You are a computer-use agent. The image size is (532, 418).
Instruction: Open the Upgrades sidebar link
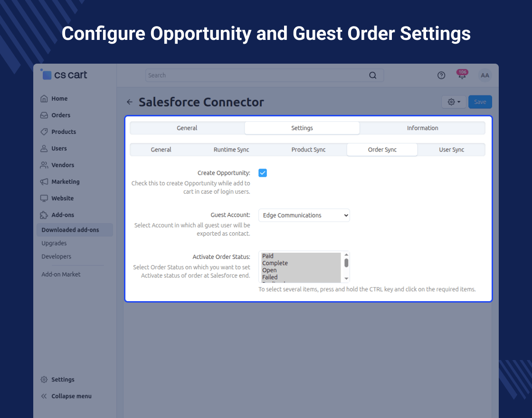pos(54,243)
